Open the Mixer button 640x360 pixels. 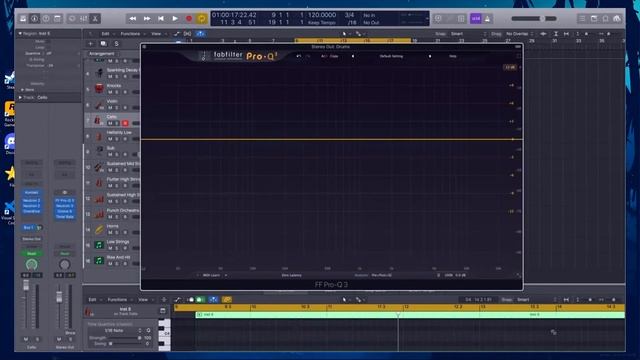coord(84,18)
